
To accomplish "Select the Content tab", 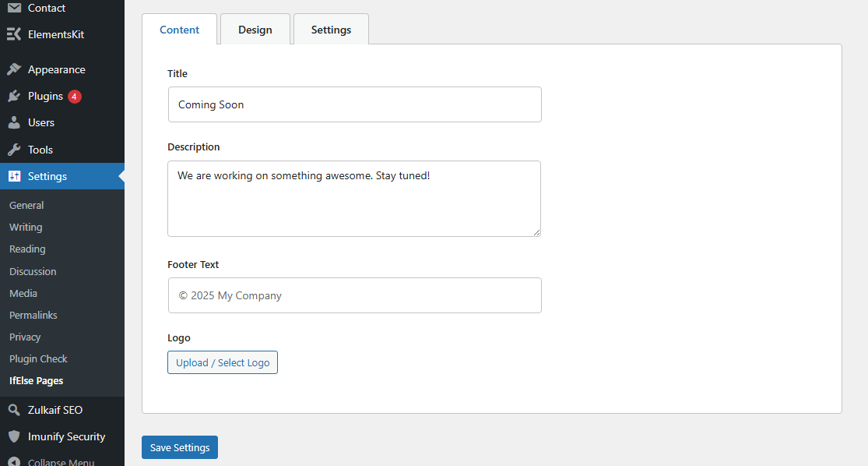I will click(180, 30).
